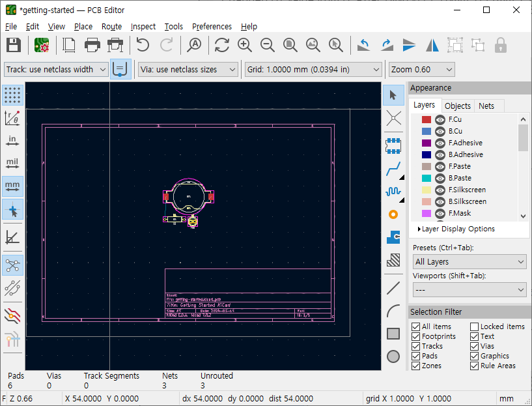Hide the F.Cu layer
Viewport: 532px width, 406px height.
(440, 119)
